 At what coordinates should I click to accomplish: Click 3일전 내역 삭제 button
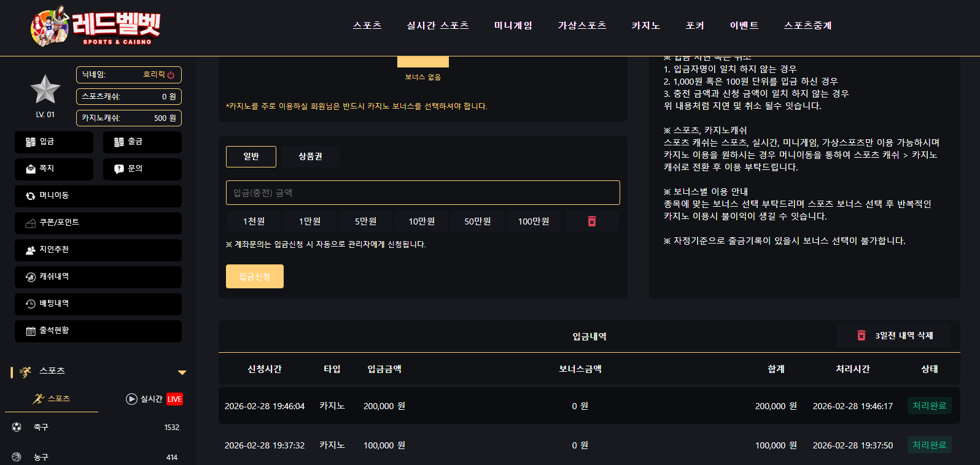(x=894, y=336)
